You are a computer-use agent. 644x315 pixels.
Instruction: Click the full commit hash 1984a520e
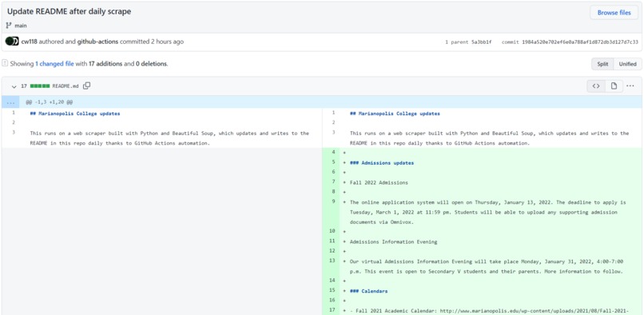(x=580, y=42)
